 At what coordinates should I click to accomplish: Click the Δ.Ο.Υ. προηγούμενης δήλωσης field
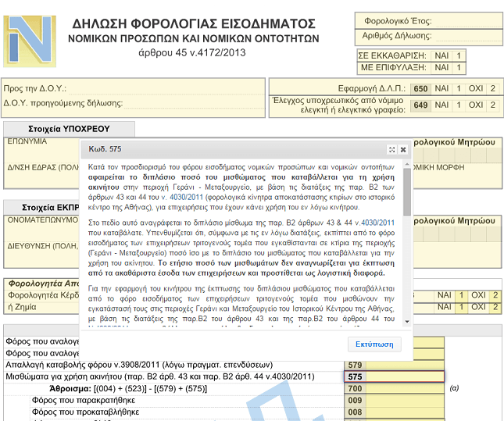pos(194,103)
